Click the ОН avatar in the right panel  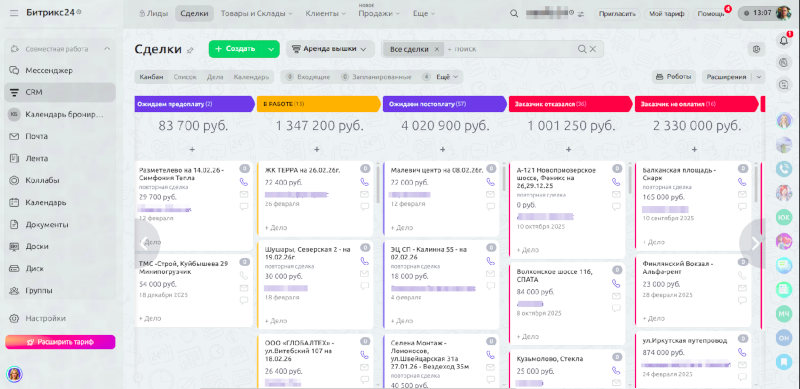click(784, 337)
